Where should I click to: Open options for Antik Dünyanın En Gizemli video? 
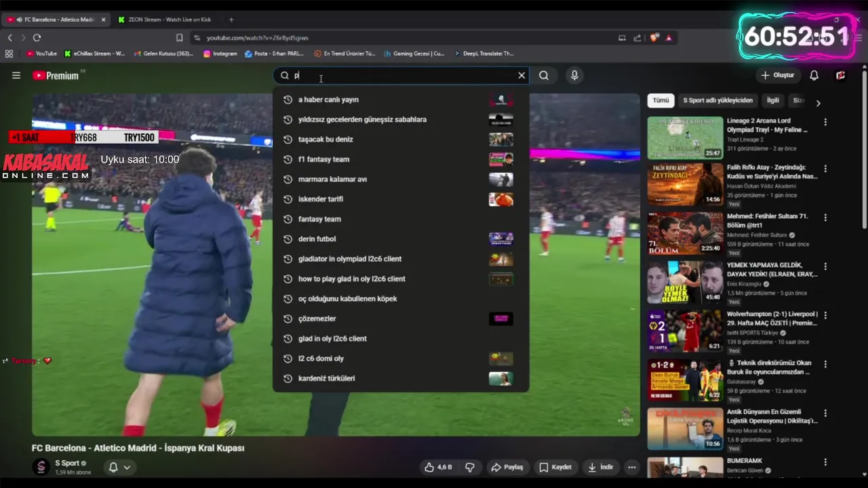825,412
